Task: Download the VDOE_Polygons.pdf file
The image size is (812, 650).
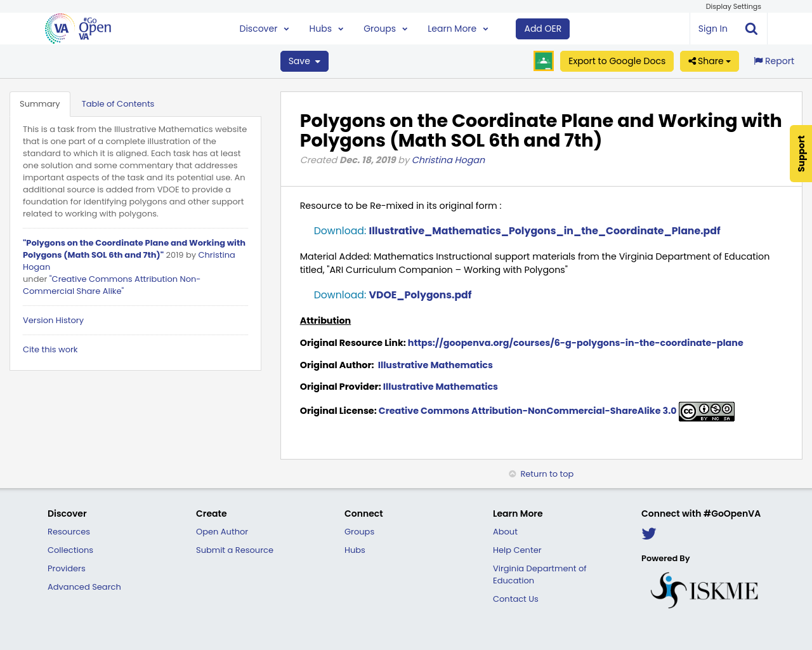Action: click(x=420, y=294)
